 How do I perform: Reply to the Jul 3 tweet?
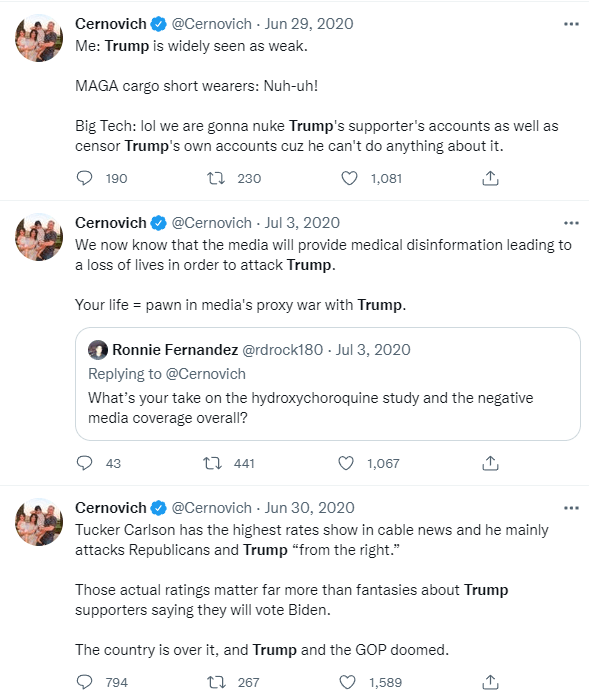point(84,463)
